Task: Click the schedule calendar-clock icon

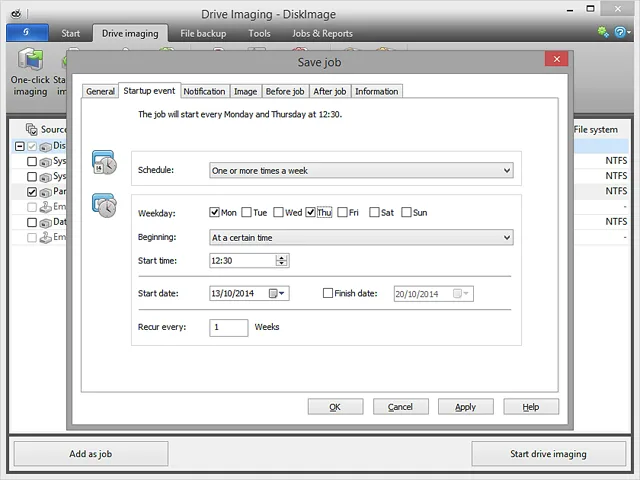Action: coord(104,162)
